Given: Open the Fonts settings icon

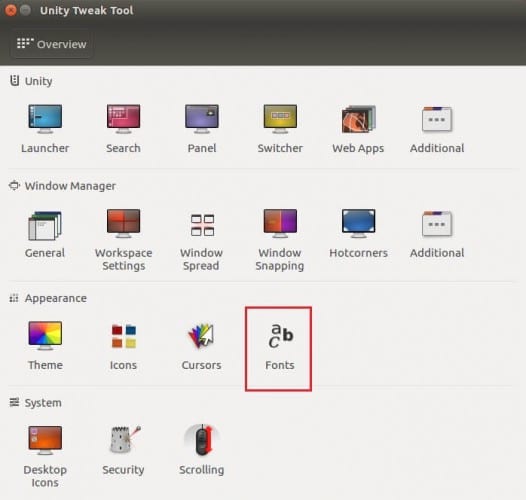Looking at the screenshot, I should click(280, 336).
